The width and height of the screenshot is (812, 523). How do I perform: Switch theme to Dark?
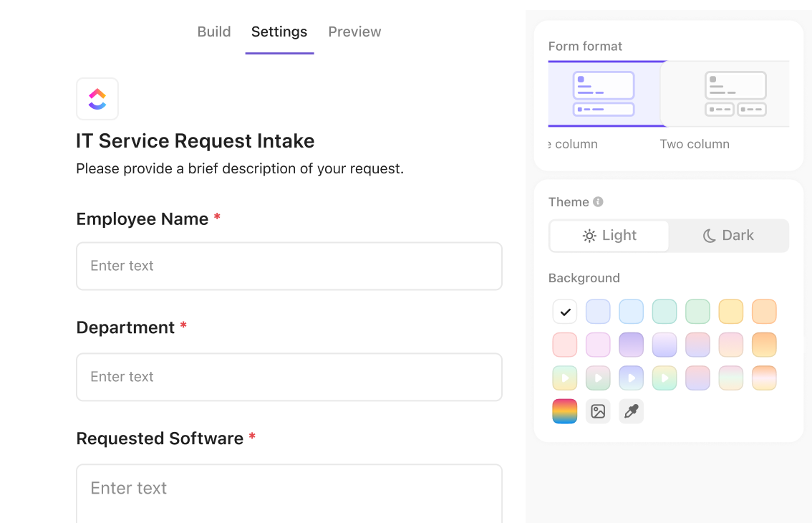pos(728,235)
